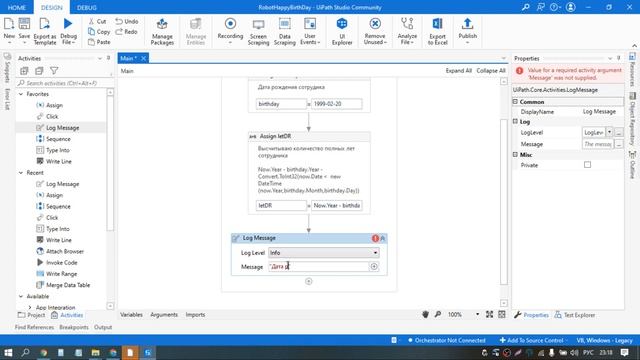The height and width of the screenshot is (360, 640).
Task: Open the Imports panel
Action: [195, 315]
